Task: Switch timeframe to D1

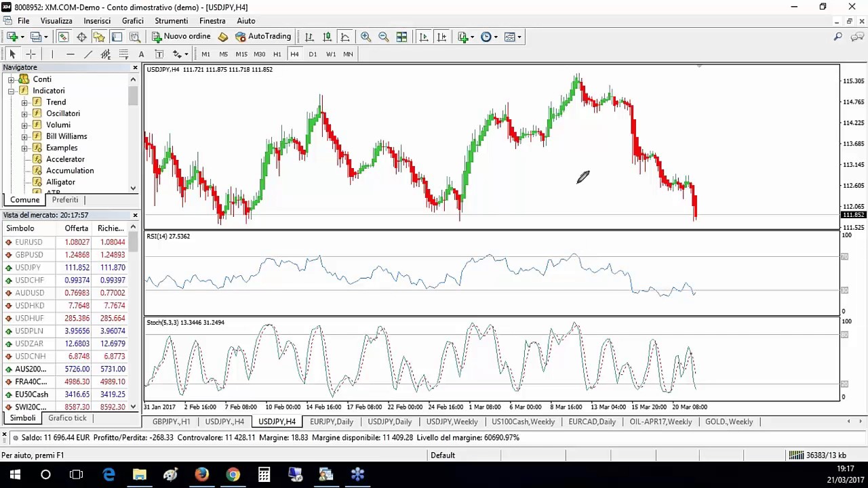Action: [313, 54]
